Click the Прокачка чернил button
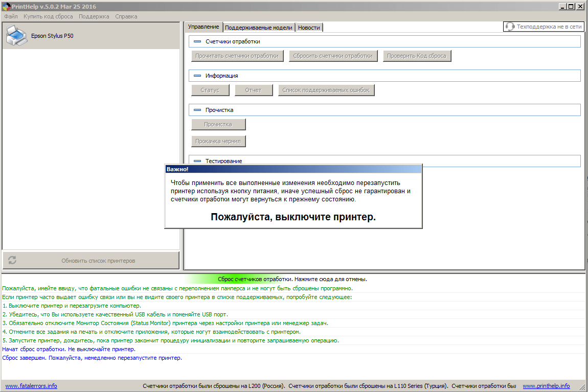This screenshot has width=588, height=392. click(218, 141)
